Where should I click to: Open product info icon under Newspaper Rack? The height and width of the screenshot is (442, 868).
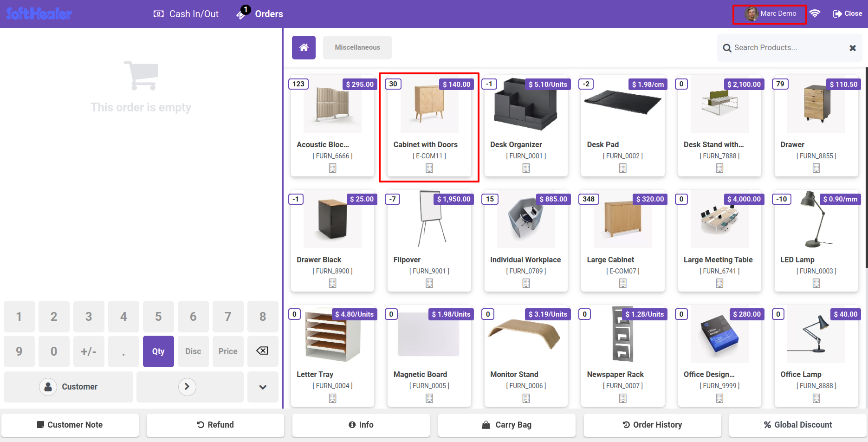[623, 398]
